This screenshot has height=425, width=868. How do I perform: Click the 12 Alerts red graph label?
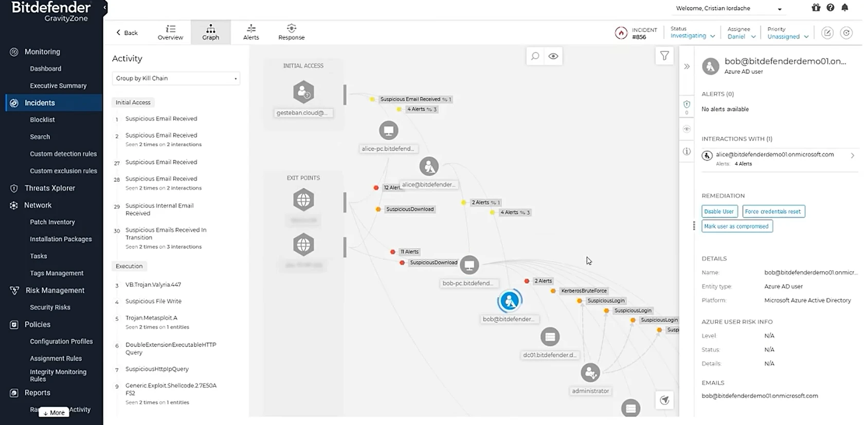click(x=392, y=187)
